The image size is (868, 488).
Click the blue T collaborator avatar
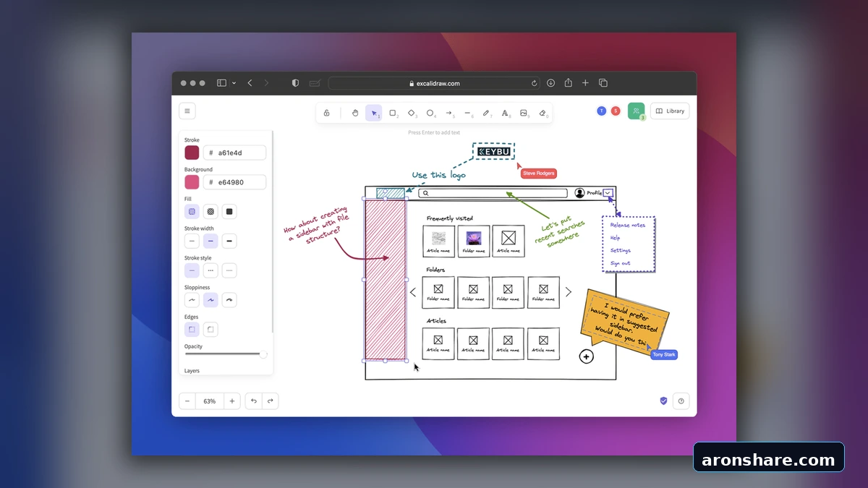(601, 111)
